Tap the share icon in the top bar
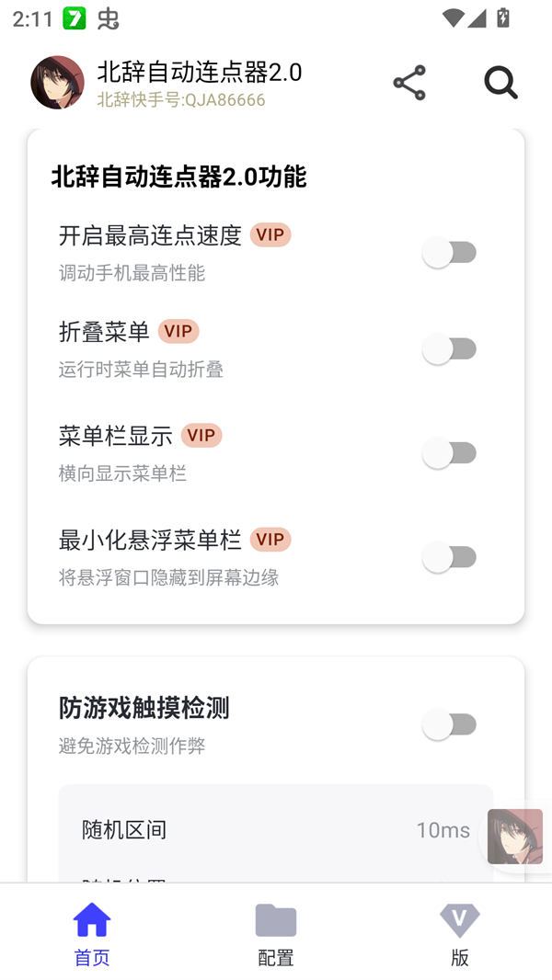This screenshot has width=552, height=980. click(408, 82)
